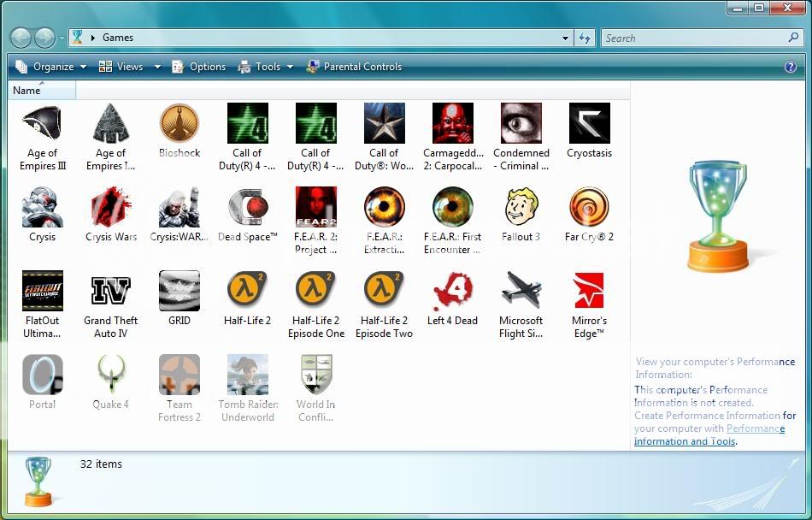812x520 pixels.
Task: Open Options from the toolbar
Action: click(199, 67)
